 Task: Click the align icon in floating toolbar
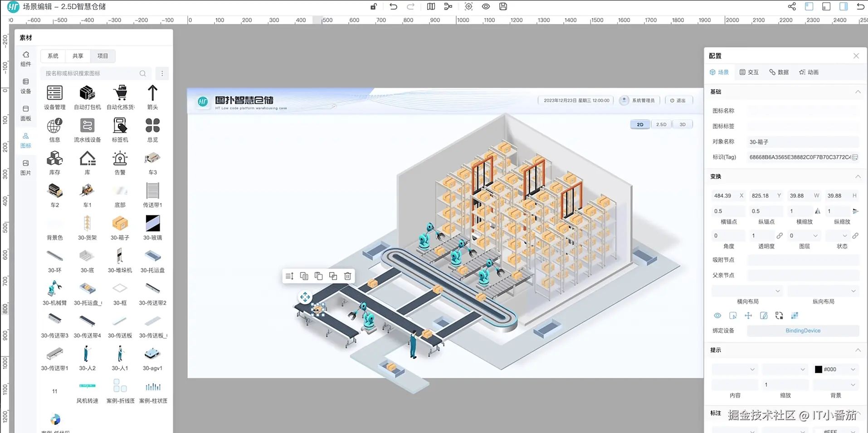290,276
